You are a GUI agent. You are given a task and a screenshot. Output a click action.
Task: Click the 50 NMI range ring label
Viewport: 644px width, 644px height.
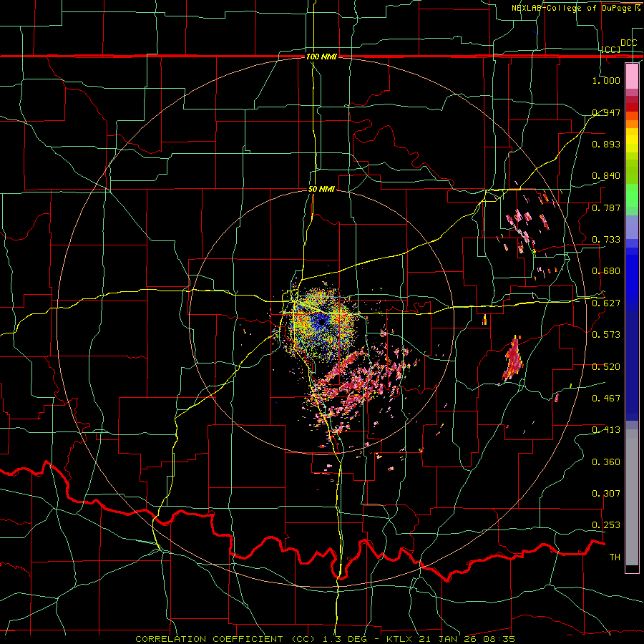point(321,189)
